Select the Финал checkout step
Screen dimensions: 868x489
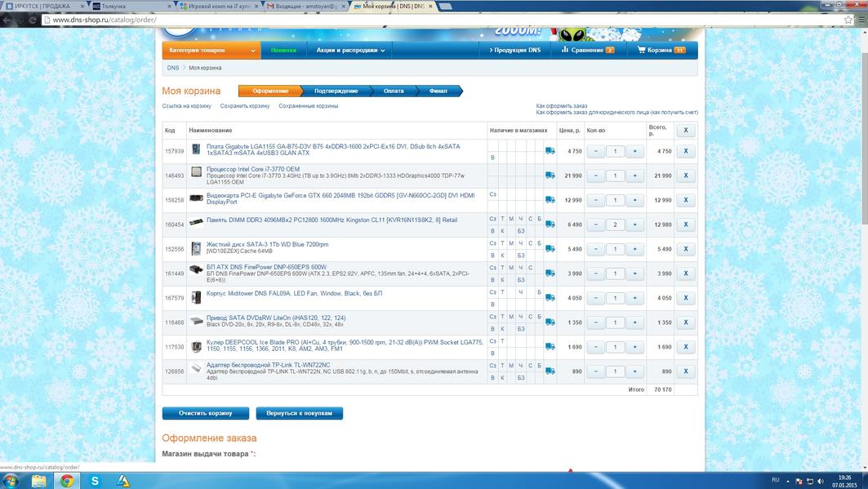coord(438,91)
